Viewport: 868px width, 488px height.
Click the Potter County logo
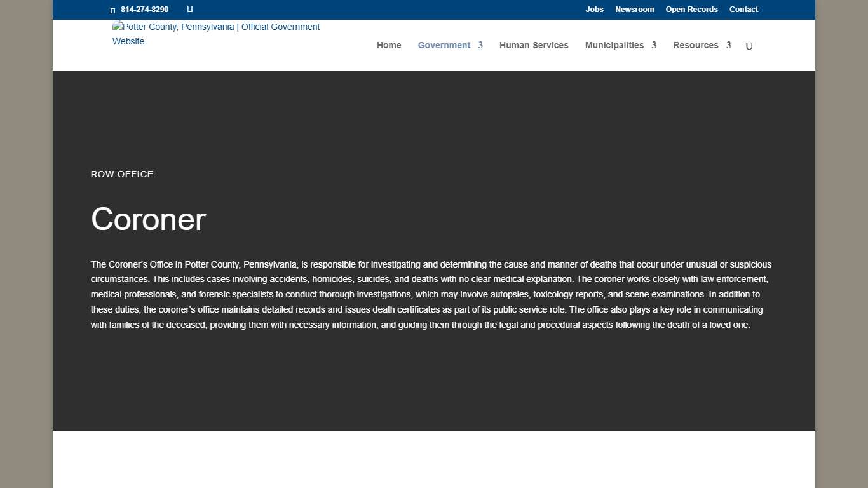(x=216, y=34)
